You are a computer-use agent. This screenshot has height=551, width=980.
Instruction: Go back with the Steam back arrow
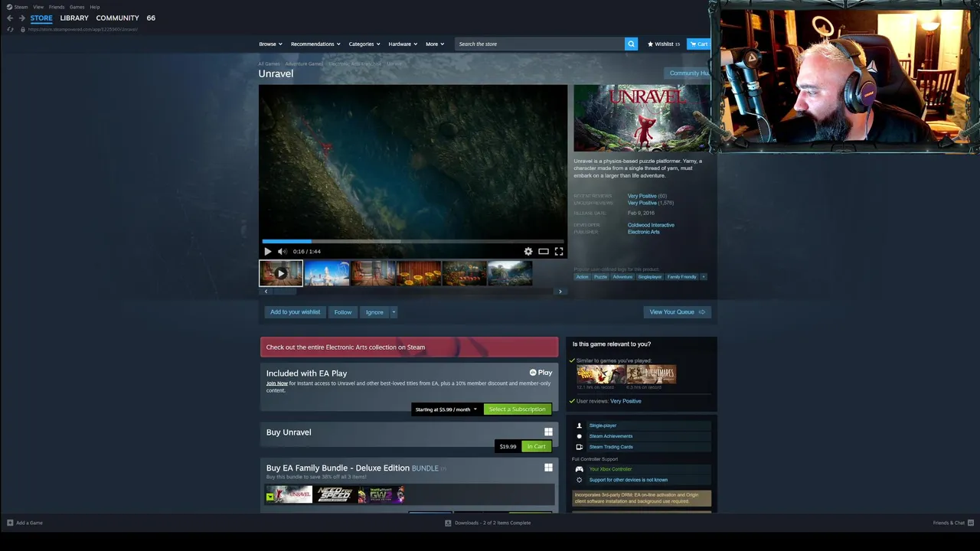click(10, 18)
